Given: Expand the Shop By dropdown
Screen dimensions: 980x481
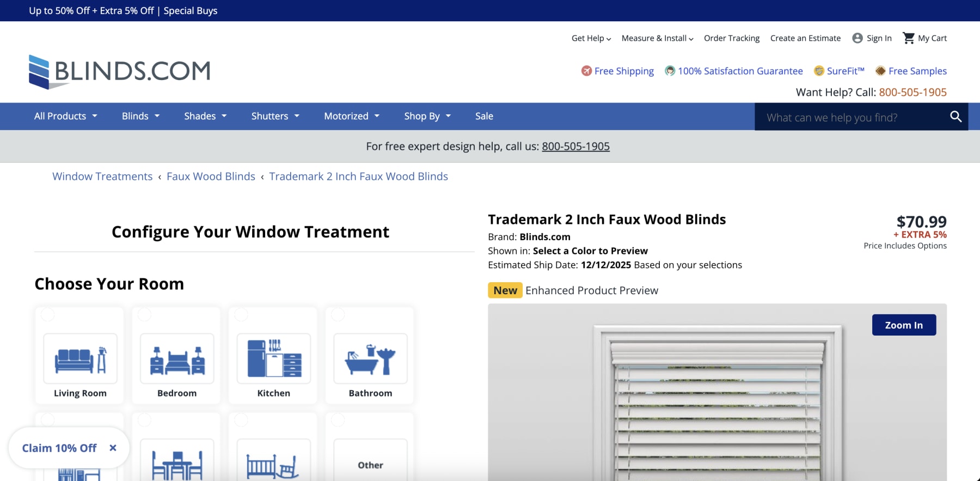Looking at the screenshot, I should (427, 116).
